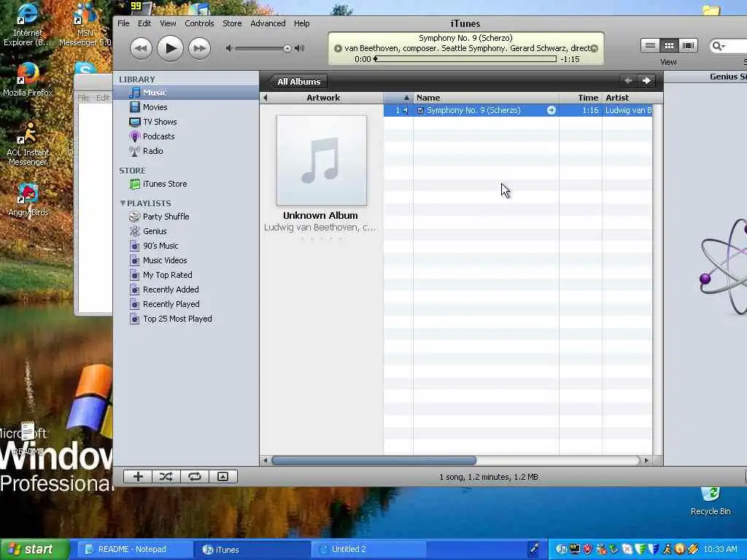The width and height of the screenshot is (747, 560).
Task: Click the Previous track rewind button
Action: pyautogui.click(x=141, y=48)
